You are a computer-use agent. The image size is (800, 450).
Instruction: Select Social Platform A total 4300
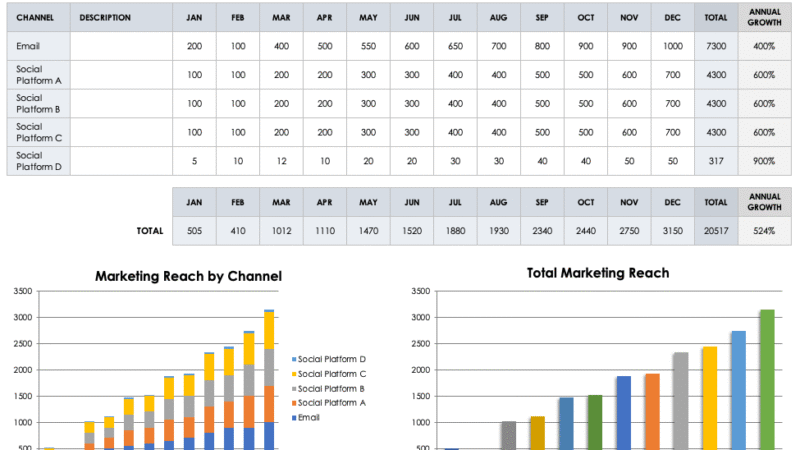pos(716,75)
